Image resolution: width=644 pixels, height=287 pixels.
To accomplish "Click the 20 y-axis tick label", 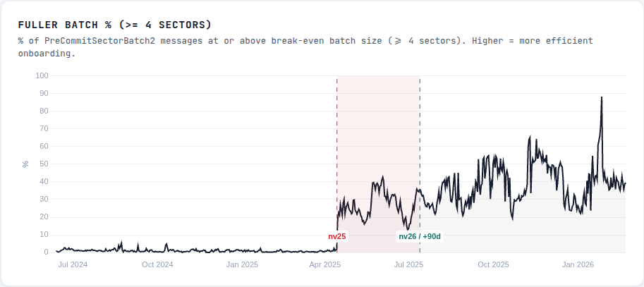I will tap(44, 216).
